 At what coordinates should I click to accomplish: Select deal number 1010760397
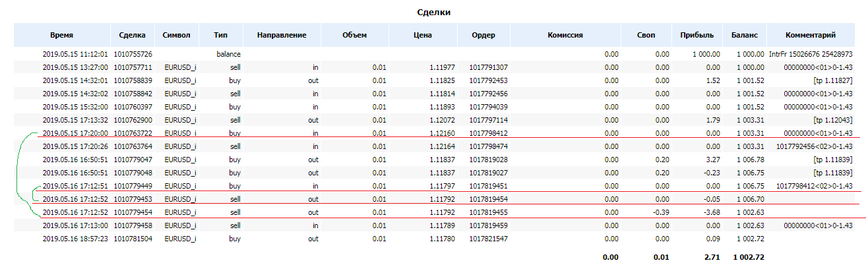point(133,107)
